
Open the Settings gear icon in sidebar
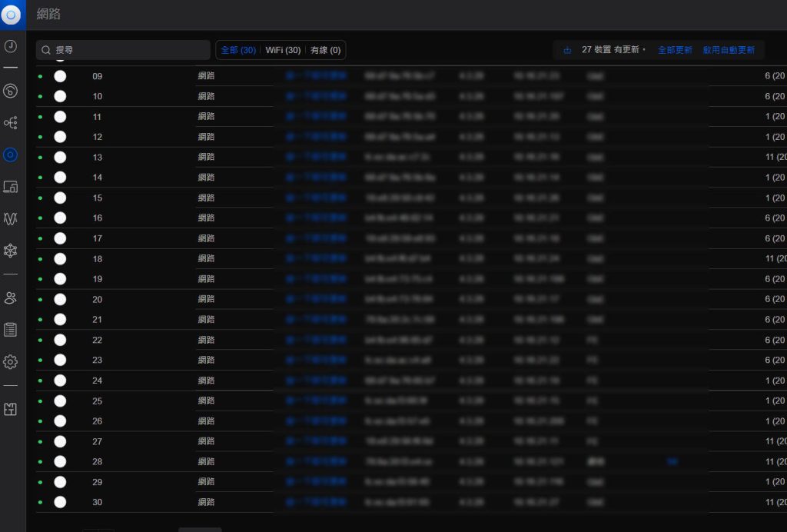click(11, 361)
